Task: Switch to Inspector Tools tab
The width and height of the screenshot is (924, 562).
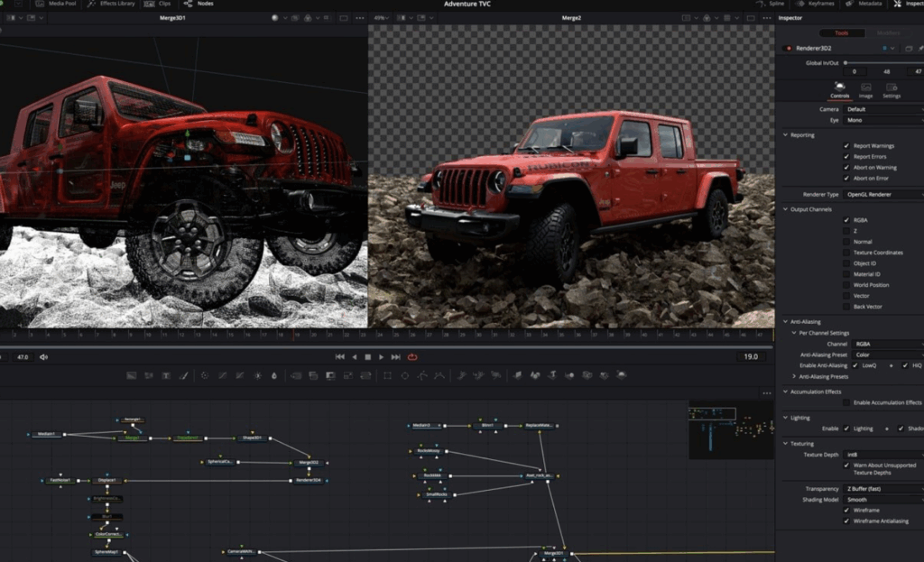Action: point(842,33)
